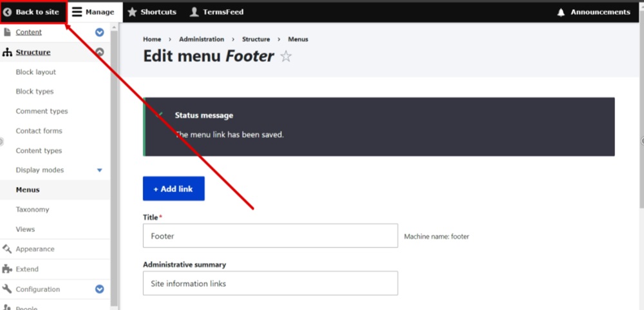Click the Announcements bell icon
This screenshot has height=310, width=644.
point(561,12)
